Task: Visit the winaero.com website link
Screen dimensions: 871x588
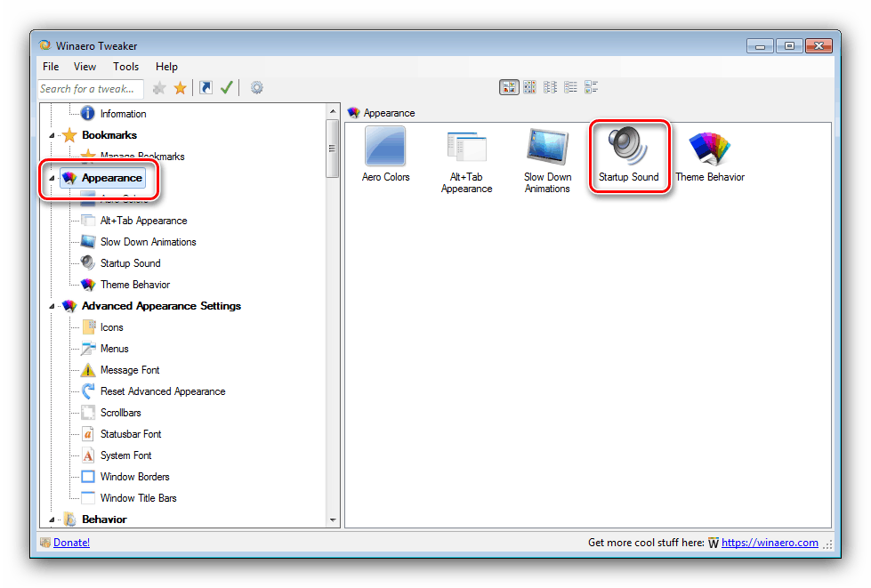Action: click(769, 542)
